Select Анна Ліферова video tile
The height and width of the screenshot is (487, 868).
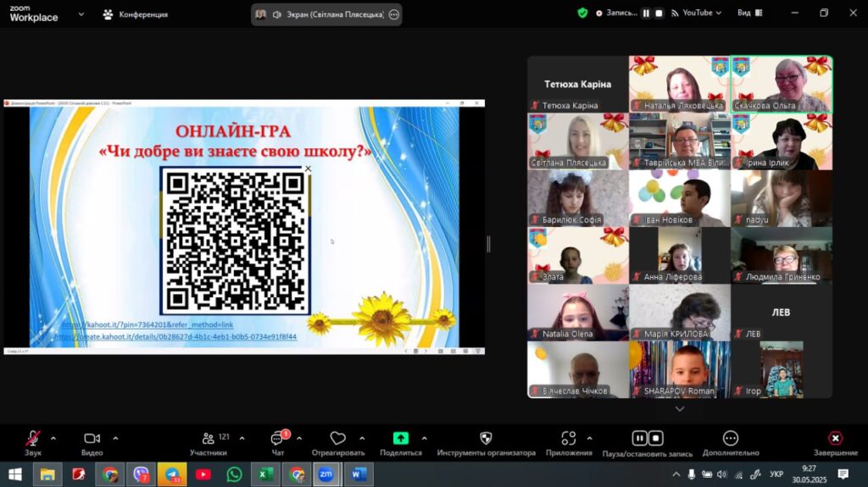click(680, 255)
